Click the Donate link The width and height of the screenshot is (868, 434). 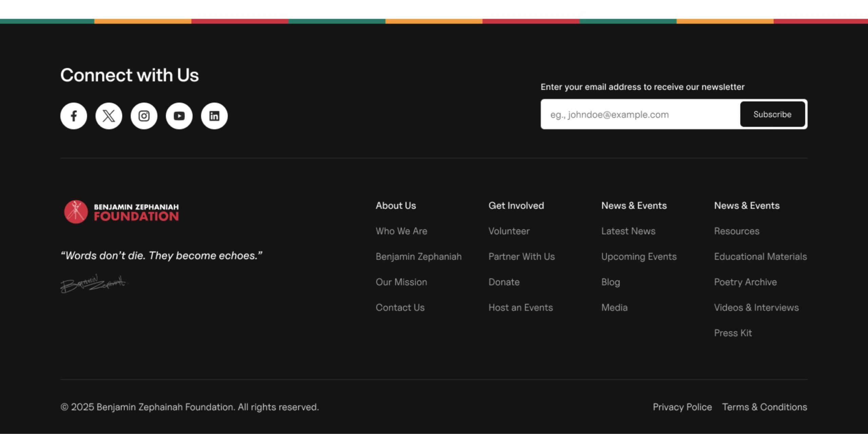point(504,282)
